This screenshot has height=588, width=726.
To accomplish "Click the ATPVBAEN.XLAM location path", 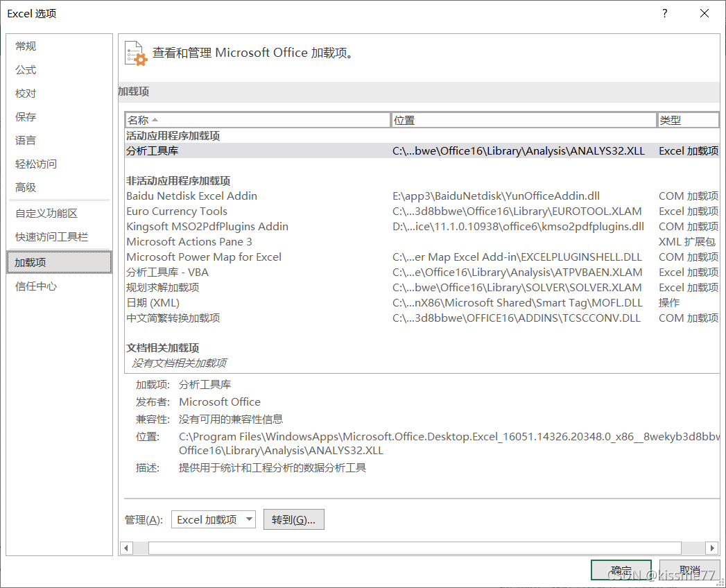I will coord(518,273).
